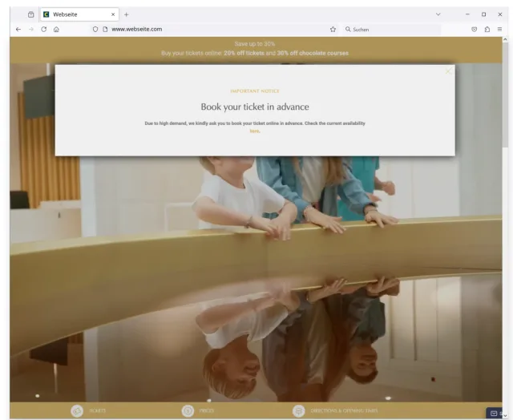Screen dimensions: 513x420
Task: Follow the 'here' availability link
Action: click(255, 131)
